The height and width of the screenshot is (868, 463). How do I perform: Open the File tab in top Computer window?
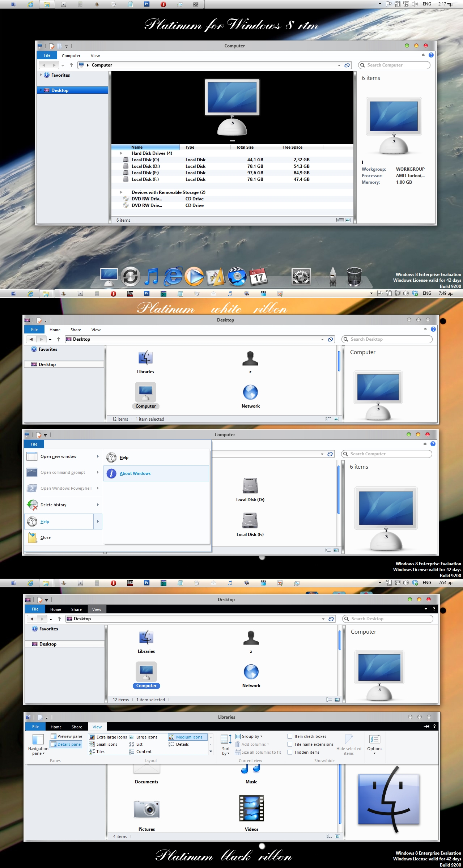point(47,56)
